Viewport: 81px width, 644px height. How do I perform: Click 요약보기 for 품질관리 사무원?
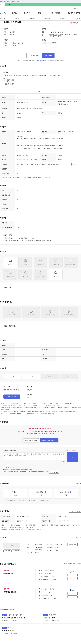[x=73, y=575]
